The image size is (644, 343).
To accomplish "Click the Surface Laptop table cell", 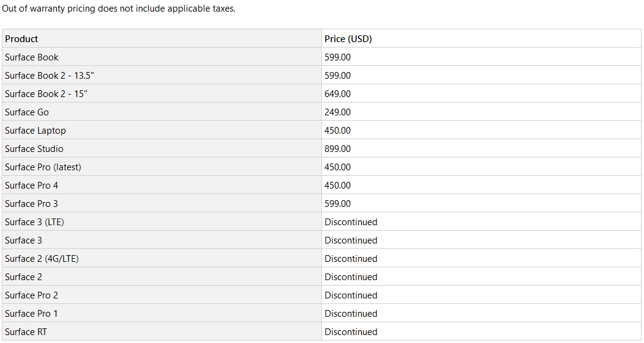I will point(162,131).
